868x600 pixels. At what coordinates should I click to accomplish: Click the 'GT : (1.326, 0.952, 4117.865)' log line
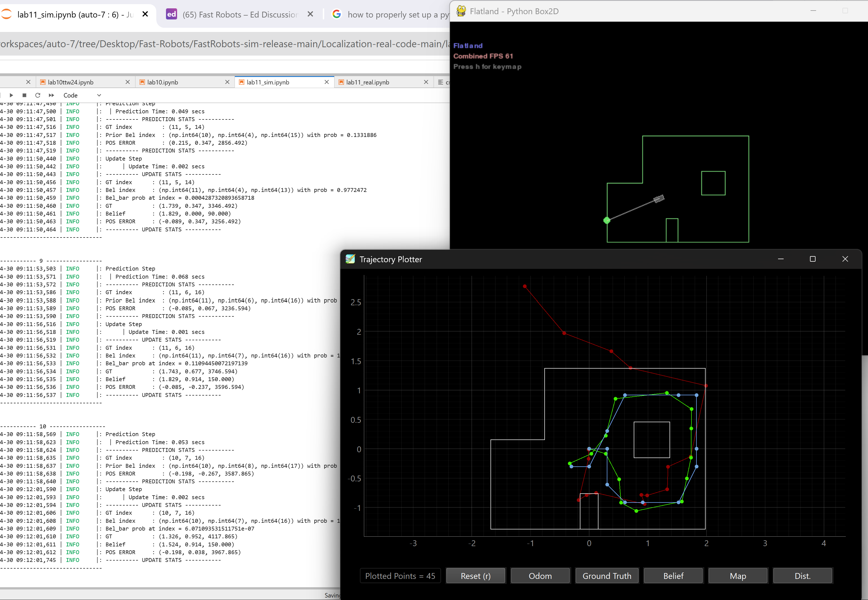click(x=171, y=536)
